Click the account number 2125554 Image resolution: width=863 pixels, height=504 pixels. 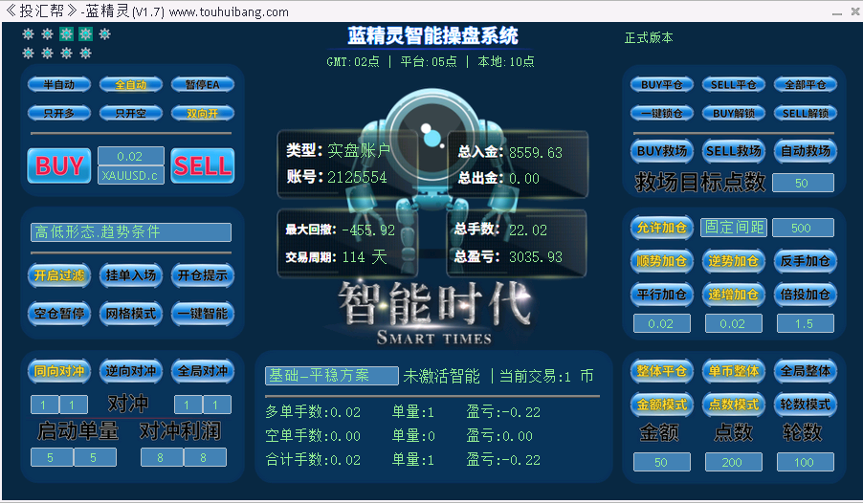(357, 177)
